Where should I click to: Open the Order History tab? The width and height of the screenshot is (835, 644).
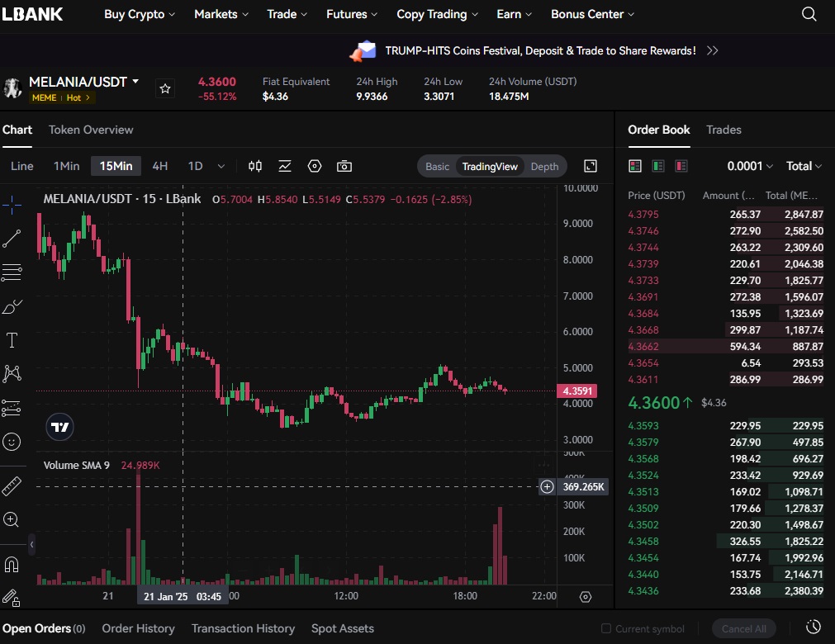coord(139,628)
